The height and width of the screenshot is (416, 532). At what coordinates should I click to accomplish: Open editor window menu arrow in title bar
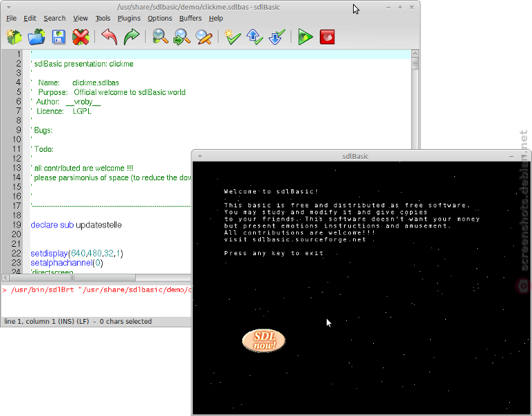(9, 7)
